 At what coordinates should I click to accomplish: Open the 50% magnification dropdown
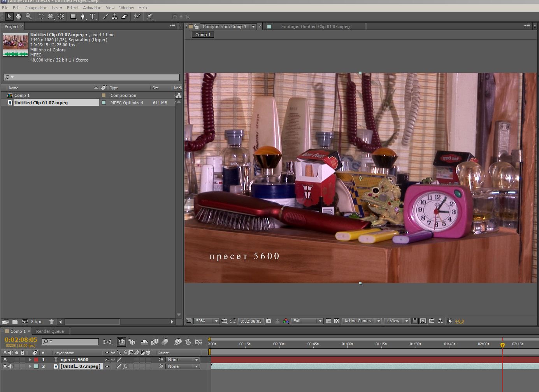coord(207,321)
